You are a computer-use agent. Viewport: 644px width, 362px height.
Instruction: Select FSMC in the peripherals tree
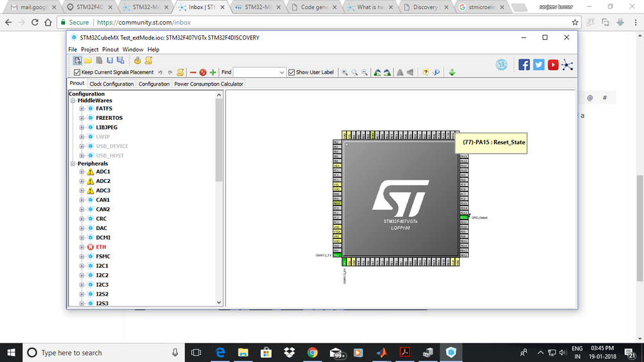pos(103,256)
